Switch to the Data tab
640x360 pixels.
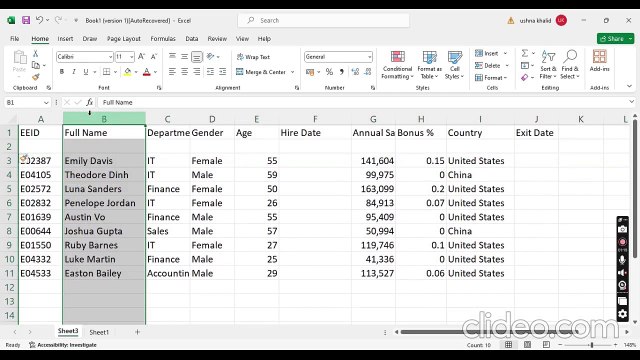(x=191, y=38)
